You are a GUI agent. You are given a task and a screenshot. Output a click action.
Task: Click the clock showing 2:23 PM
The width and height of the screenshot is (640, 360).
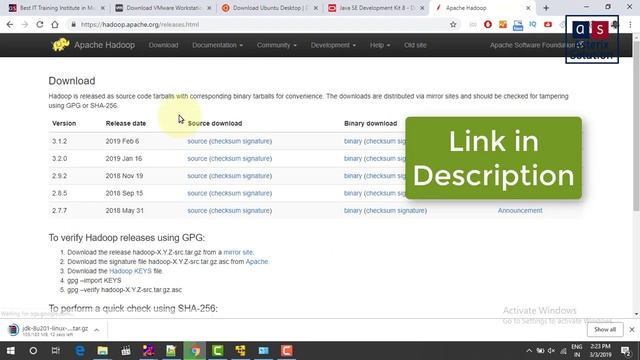tap(600, 347)
